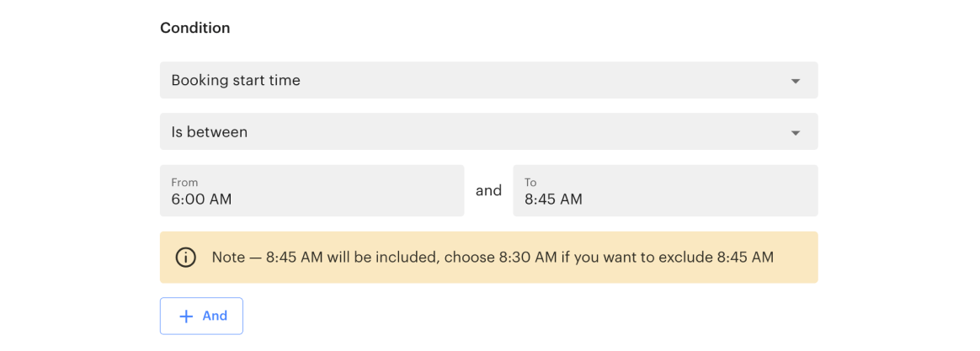Add another condition with the And button
Viewport: 980px width, 351px height.
(202, 316)
